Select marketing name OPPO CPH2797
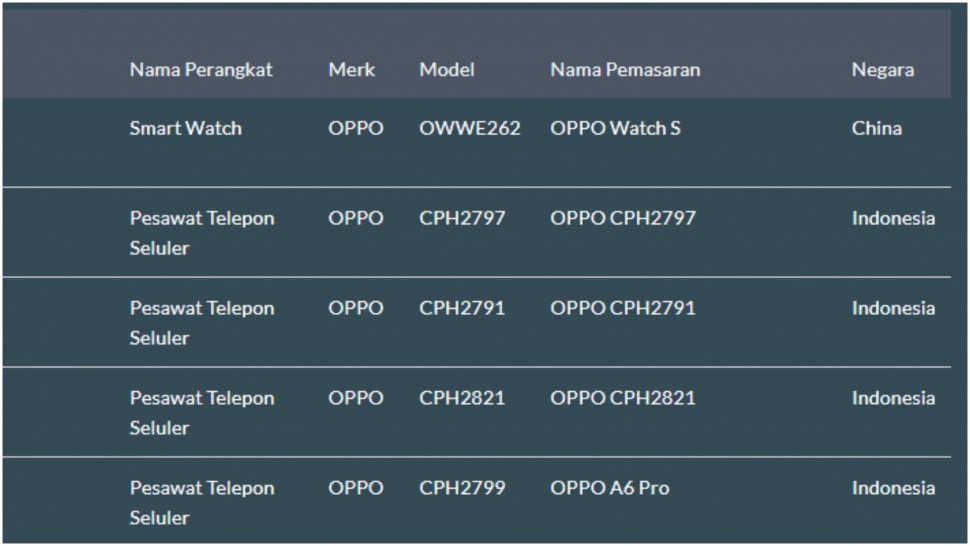 (622, 218)
